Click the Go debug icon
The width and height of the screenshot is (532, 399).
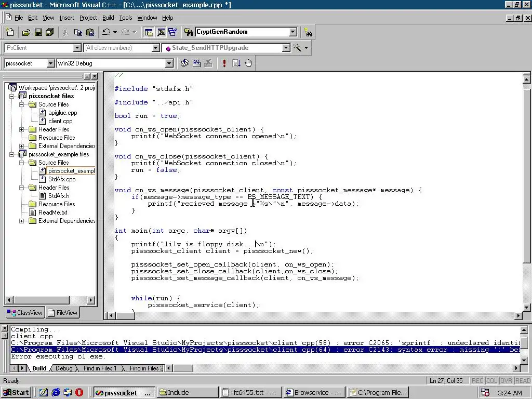(236, 63)
